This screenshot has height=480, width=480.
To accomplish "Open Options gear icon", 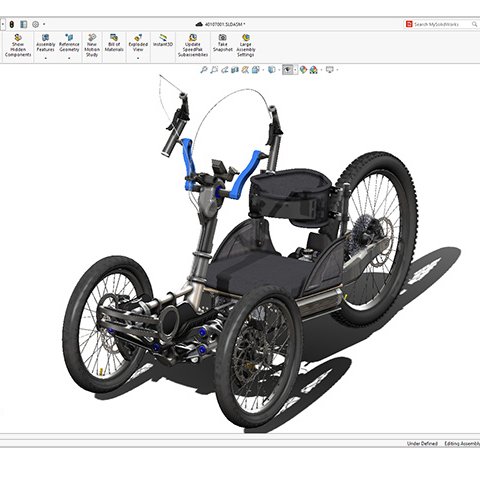I will [36, 24].
